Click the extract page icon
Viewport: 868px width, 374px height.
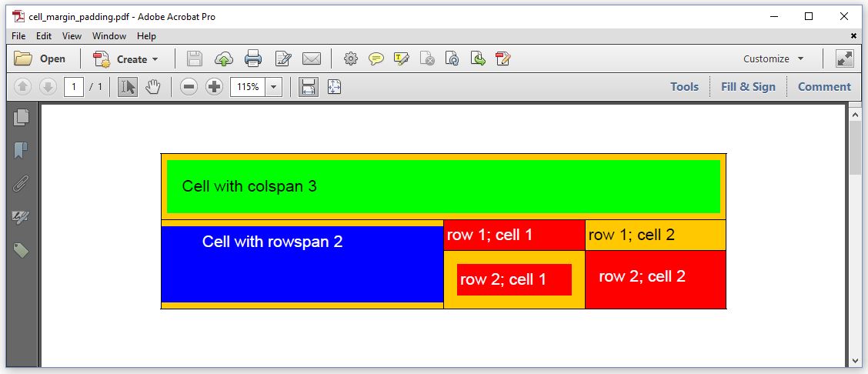478,58
